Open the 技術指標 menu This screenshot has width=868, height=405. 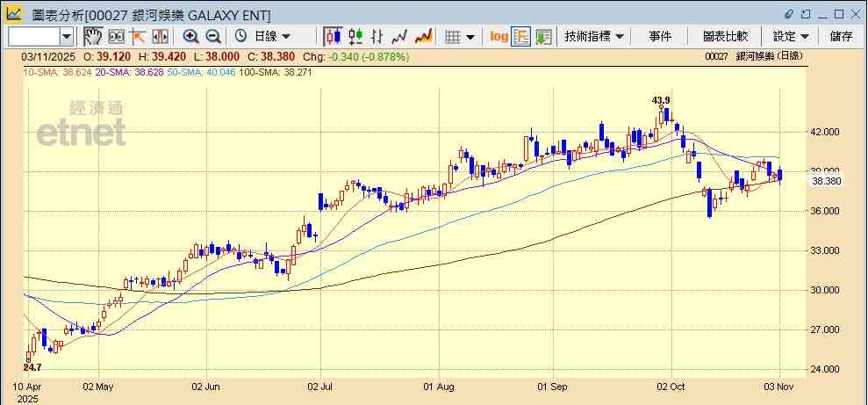pyautogui.click(x=594, y=36)
